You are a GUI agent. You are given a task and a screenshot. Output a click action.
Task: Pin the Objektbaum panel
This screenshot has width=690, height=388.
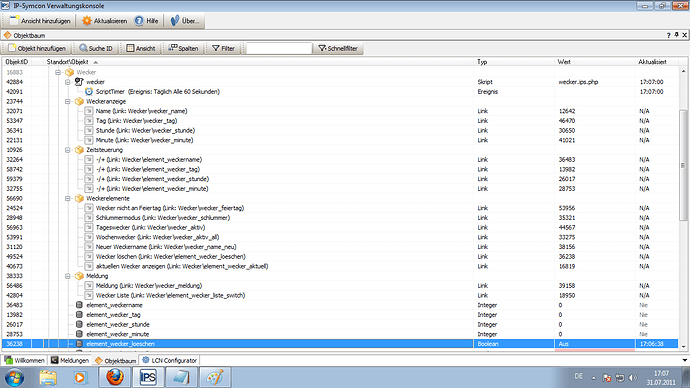676,35
